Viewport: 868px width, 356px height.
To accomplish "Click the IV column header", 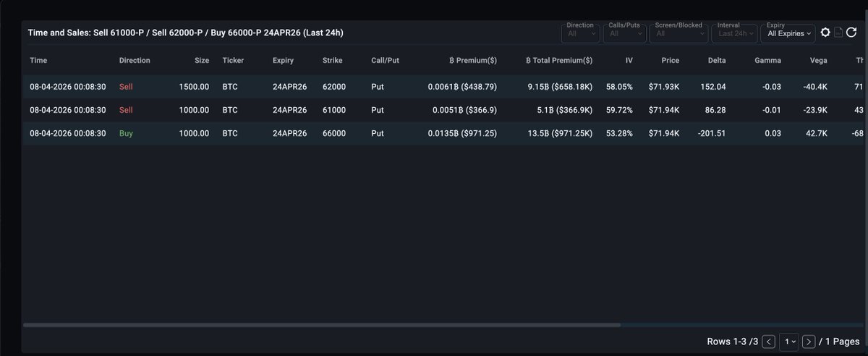I will pyautogui.click(x=629, y=60).
